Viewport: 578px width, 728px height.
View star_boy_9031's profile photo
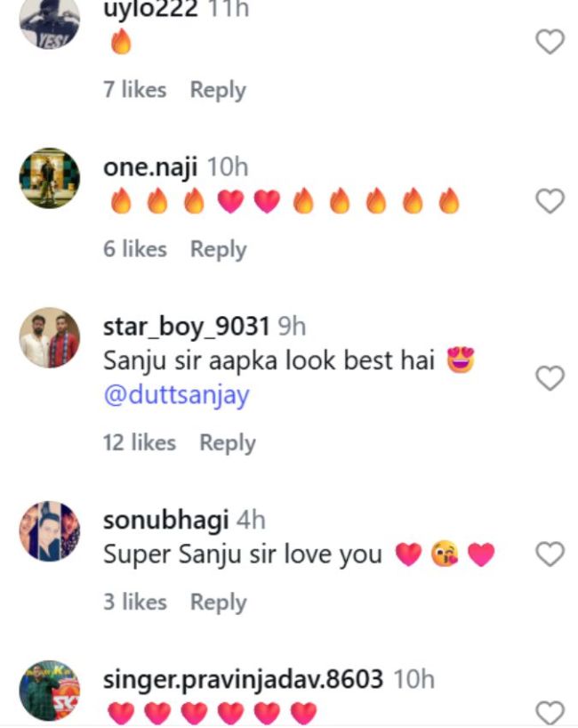50,338
